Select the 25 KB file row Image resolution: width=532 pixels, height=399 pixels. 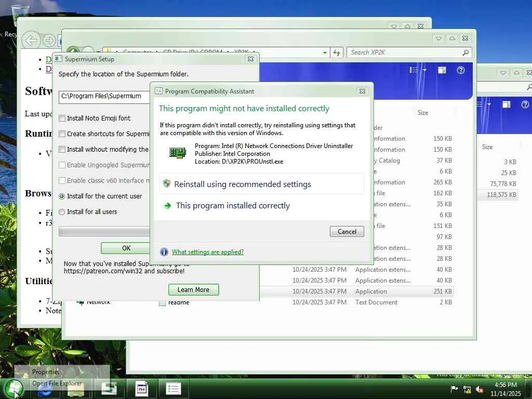(498, 172)
